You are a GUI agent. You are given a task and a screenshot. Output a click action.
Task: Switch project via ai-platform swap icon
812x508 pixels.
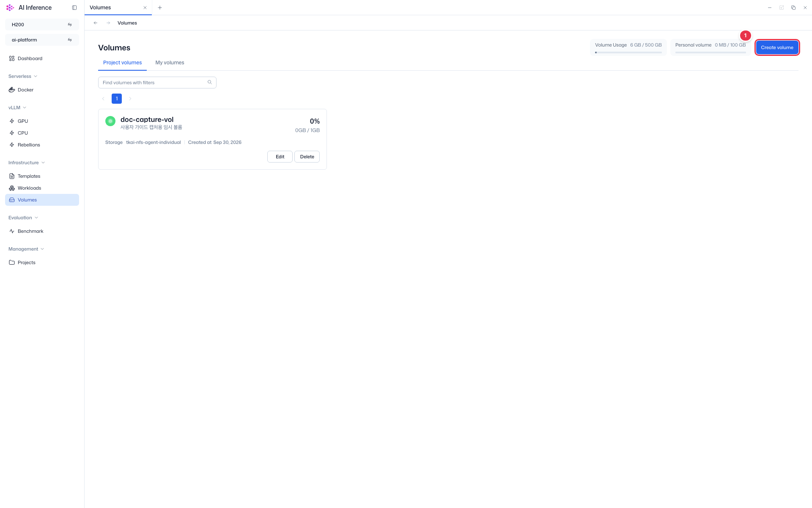tap(70, 40)
